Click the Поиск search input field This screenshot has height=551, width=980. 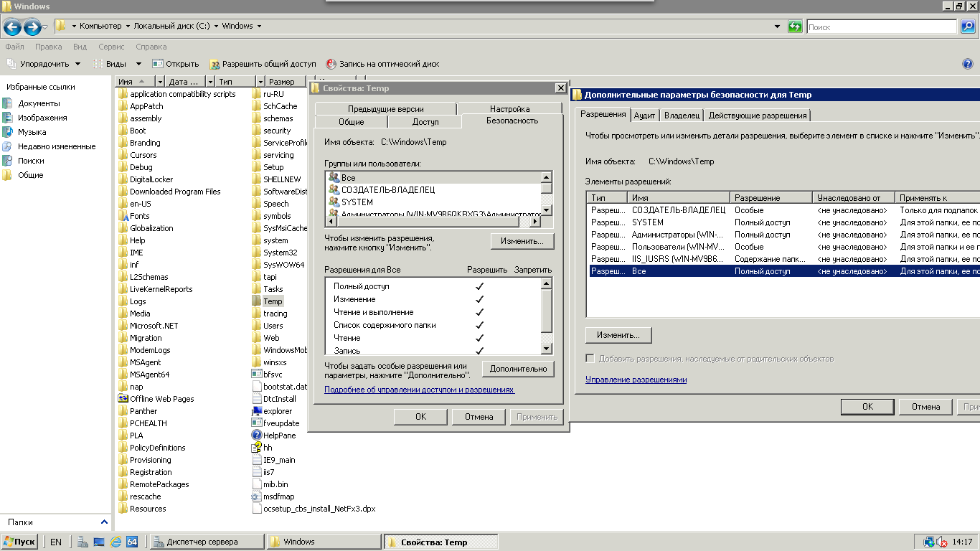tap(882, 27)
